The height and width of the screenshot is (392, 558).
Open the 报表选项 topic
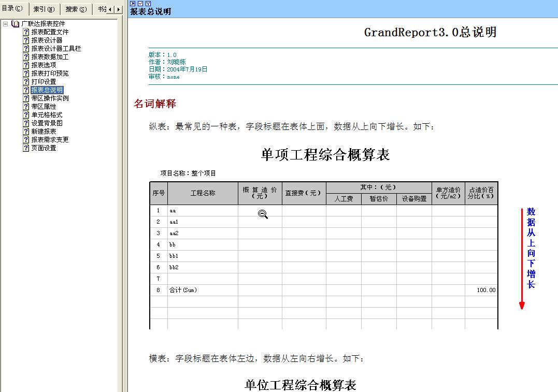pos(44,65)
